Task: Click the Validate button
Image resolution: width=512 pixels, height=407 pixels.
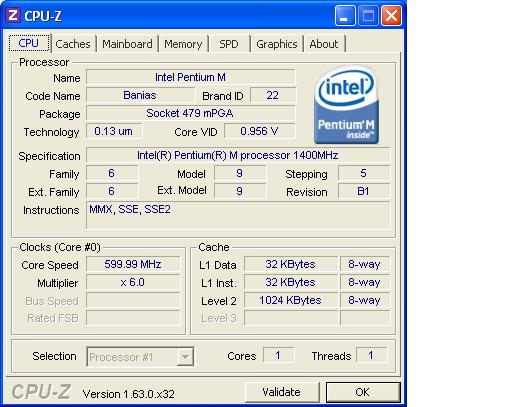Action: click(x=281, y=392)
